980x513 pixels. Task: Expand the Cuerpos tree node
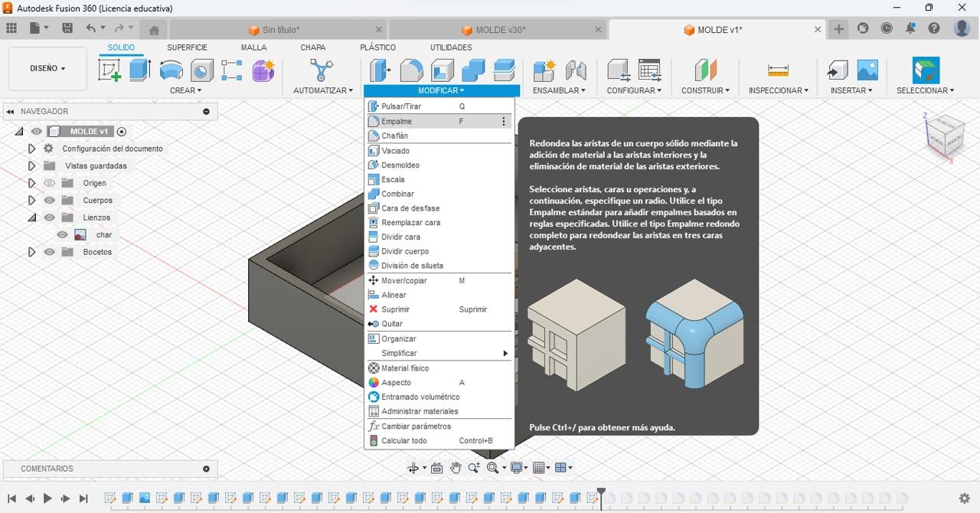(31, 201)
